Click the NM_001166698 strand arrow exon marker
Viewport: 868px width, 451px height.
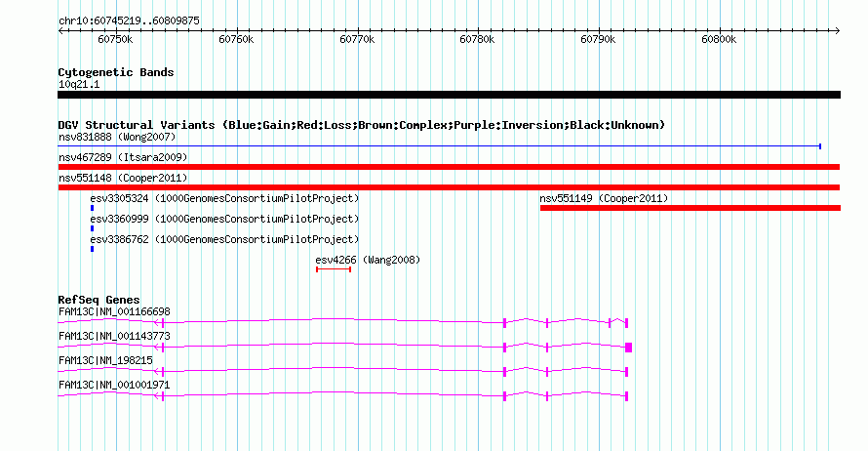159,322
